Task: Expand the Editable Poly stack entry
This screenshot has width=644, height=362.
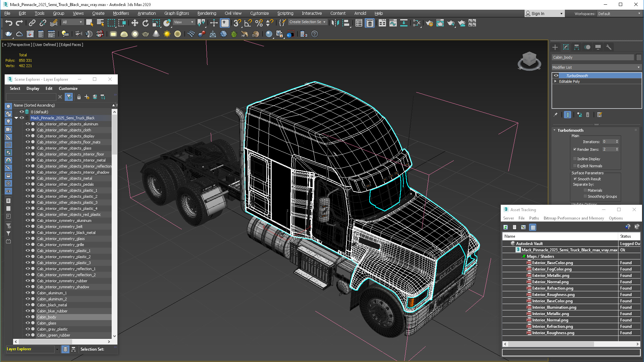Action: click(555, 81)
